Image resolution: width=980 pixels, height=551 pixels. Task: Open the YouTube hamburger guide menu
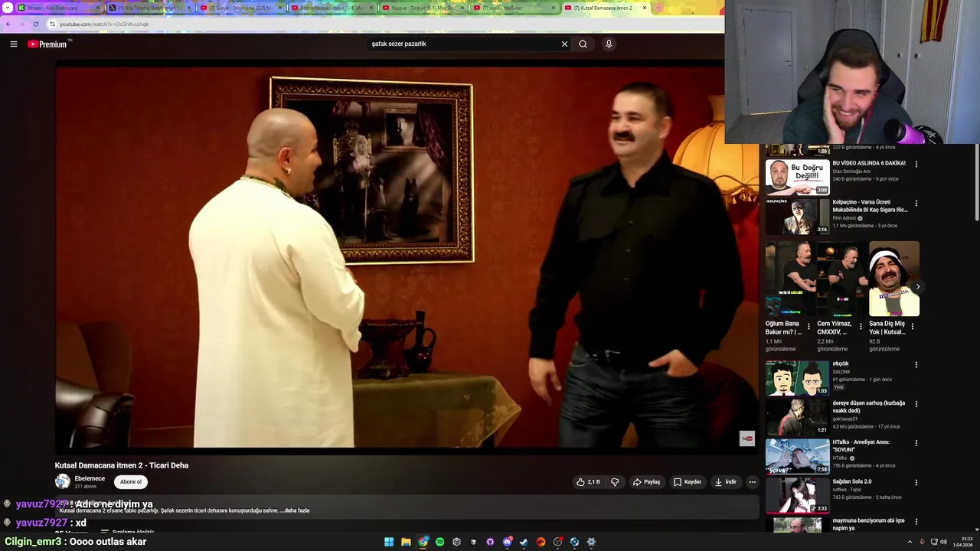point(13,44)
